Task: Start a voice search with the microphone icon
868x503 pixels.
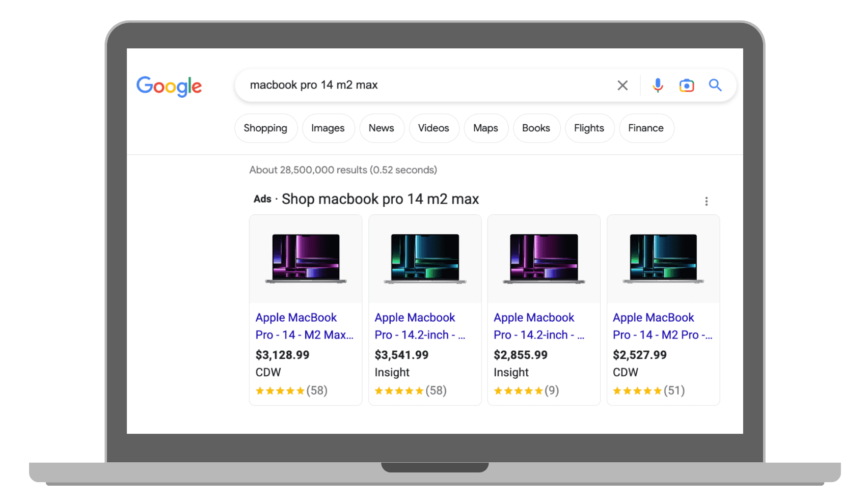Action: point(658,85)
